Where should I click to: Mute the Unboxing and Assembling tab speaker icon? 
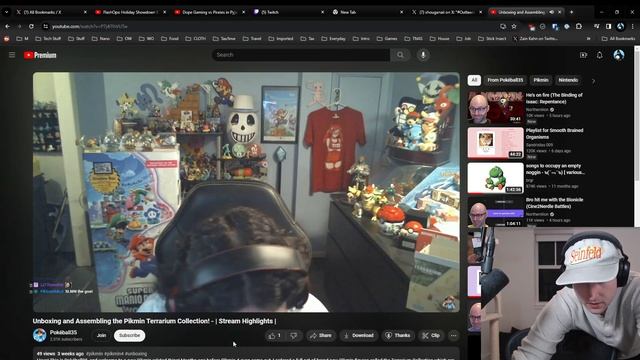tap(551, 12)
